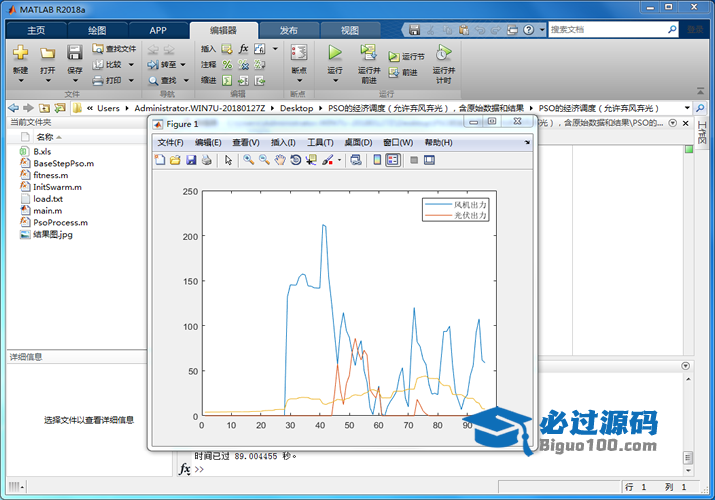Image resolution: width=715 pixels, height=500 pixels.
Task: Select main.m in the file list
Action: click(x=47, y=211)
